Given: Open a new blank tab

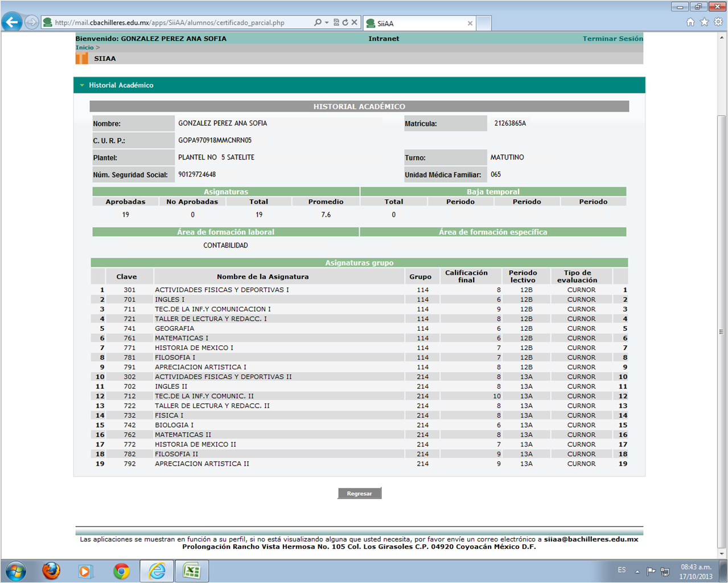Looking at the screenshot, I should click(x=484, y=23).
